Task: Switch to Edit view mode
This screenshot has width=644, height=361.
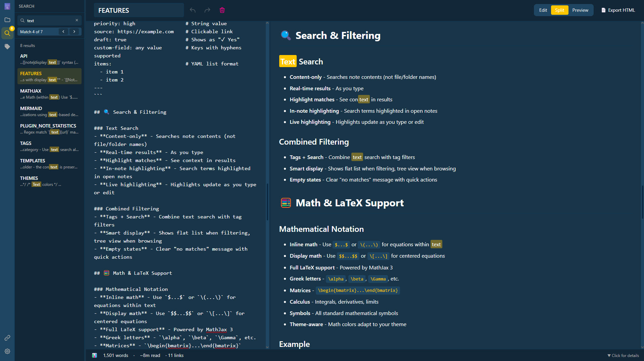Action: [x=543, y=10]
